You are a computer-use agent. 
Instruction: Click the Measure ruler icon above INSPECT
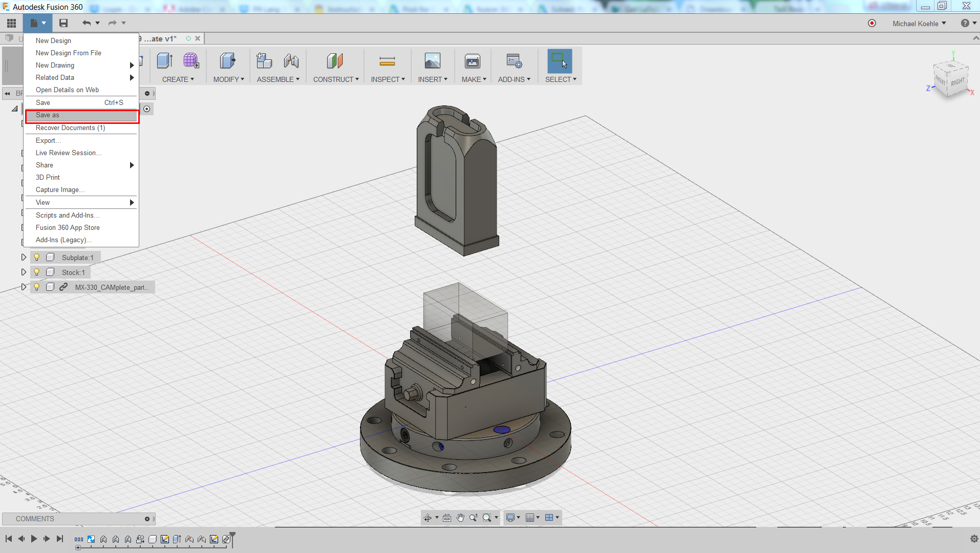pyautogui.click(x=387, y=61)
